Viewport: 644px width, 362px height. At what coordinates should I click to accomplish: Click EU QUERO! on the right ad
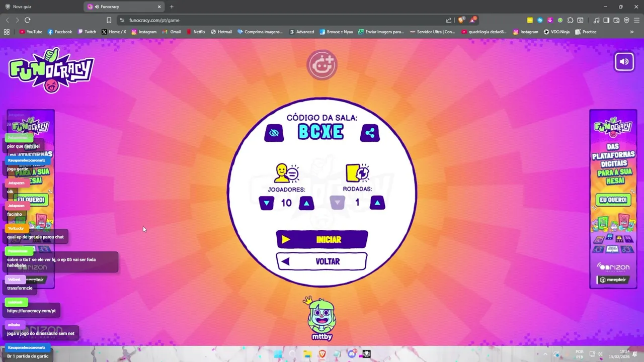click(x=613, y=200)
